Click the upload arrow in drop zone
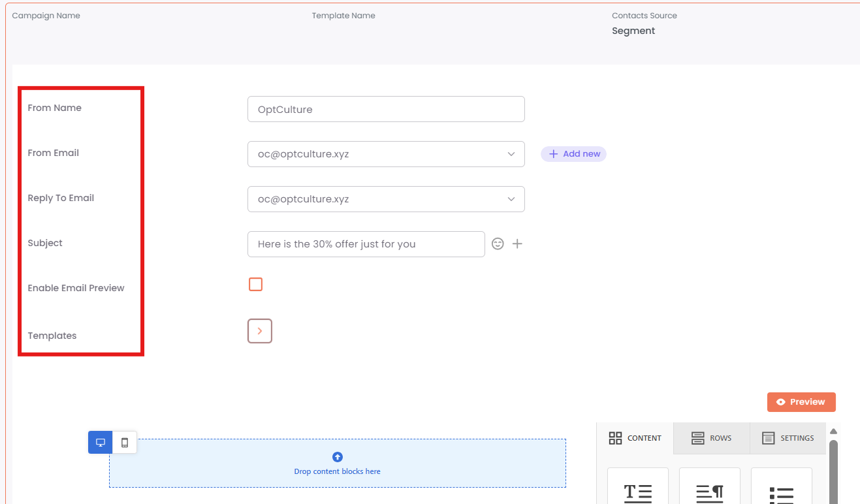The width and height of the screenshot is (860, 504). [x=338, y=457]
